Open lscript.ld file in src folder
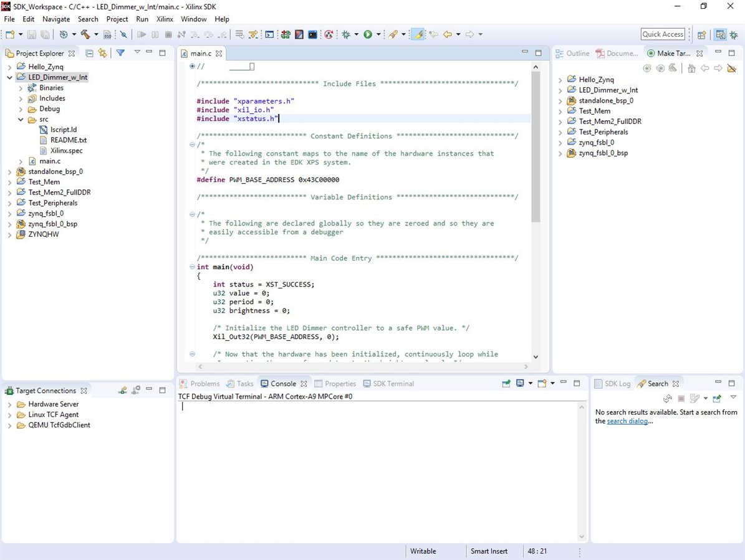The height and width of the screenshot is (560, 745). click(x=64, y=130)
